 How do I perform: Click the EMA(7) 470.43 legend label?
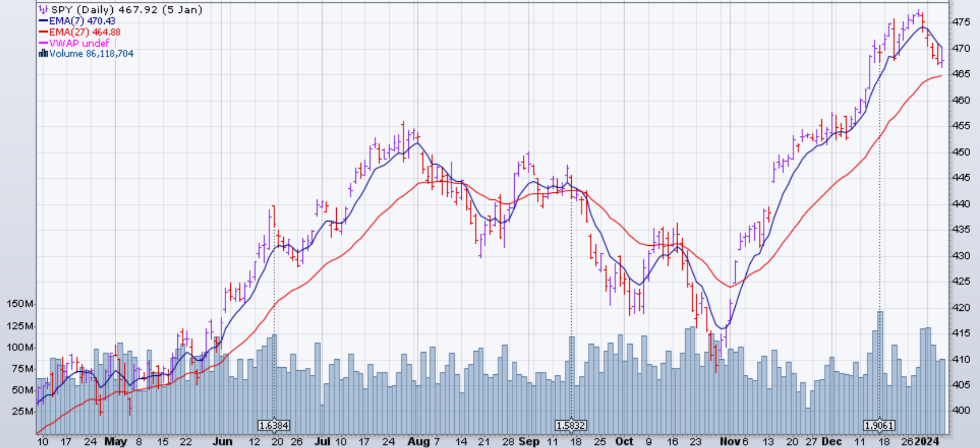pos(82,21)
